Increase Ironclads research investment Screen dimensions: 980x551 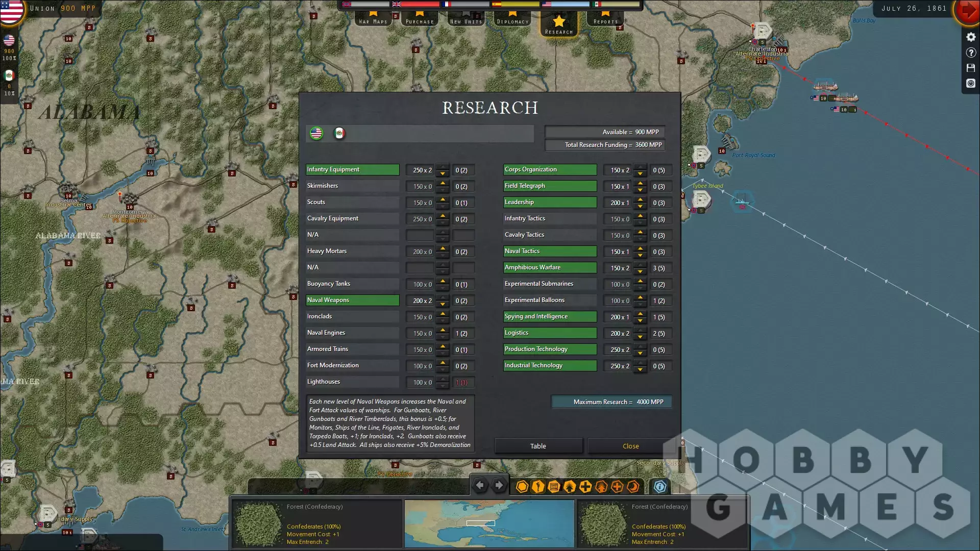click(x=443, y=314)
